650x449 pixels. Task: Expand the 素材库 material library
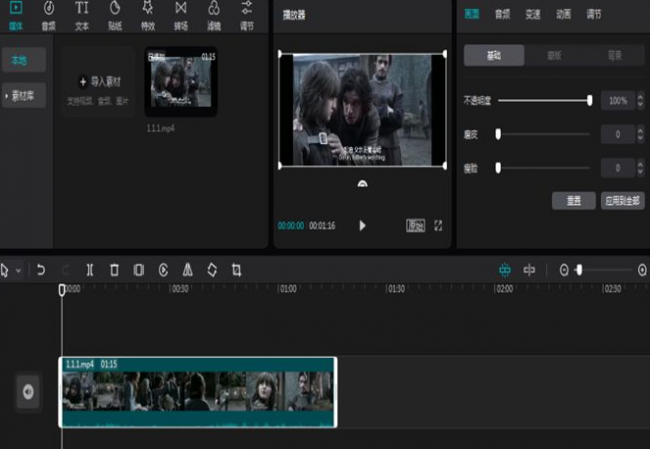click(x=24, y=96)
